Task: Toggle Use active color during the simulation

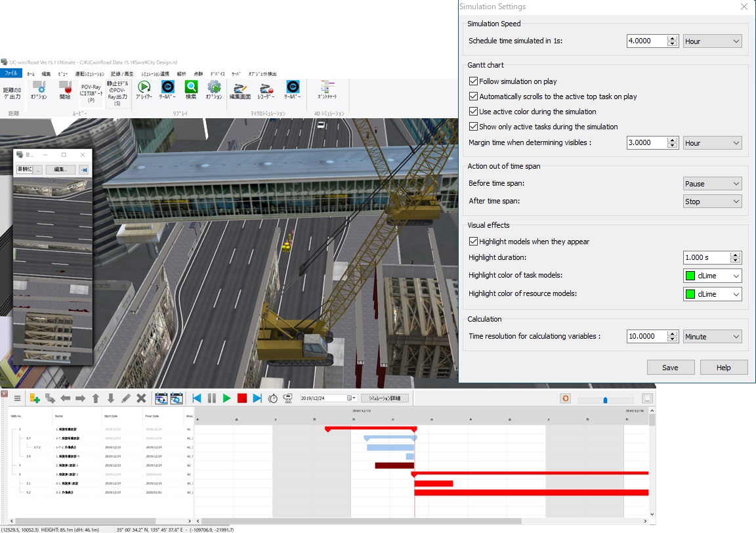Action: 473,111
